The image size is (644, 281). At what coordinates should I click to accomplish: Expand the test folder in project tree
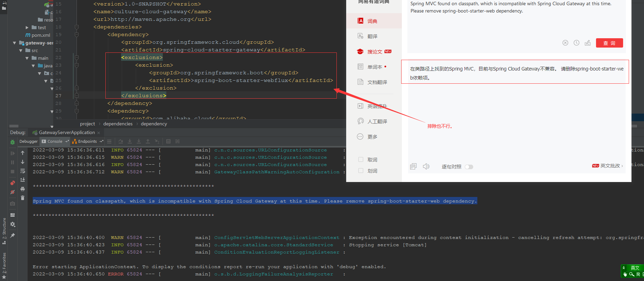pyautogui.click(x=27, y=27)
